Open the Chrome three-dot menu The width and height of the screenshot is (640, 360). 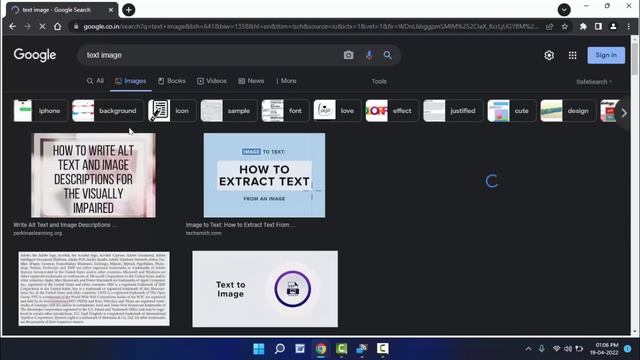(629, 27)
